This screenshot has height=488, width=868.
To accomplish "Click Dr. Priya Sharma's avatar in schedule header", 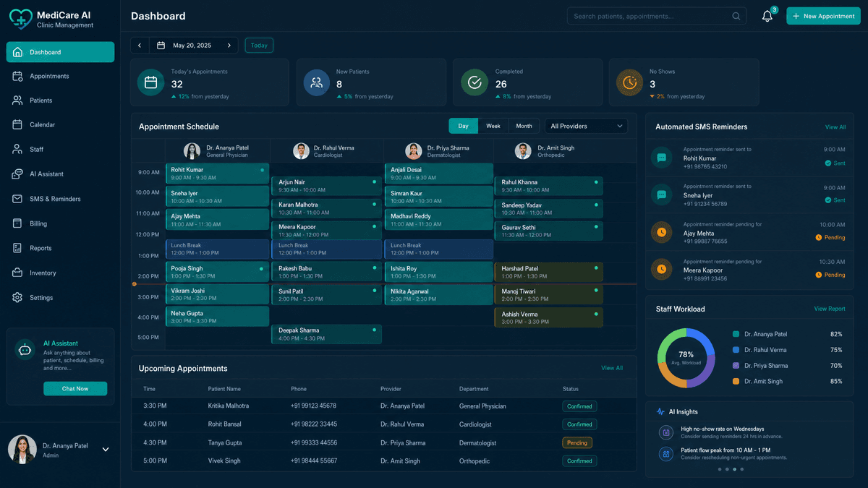I will click(x=413, y=150).
